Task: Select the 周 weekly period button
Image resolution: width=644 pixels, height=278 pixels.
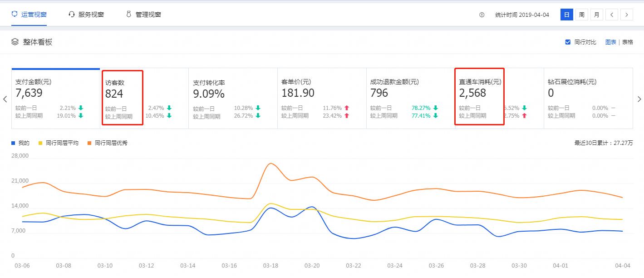Action: coord(581,15)
